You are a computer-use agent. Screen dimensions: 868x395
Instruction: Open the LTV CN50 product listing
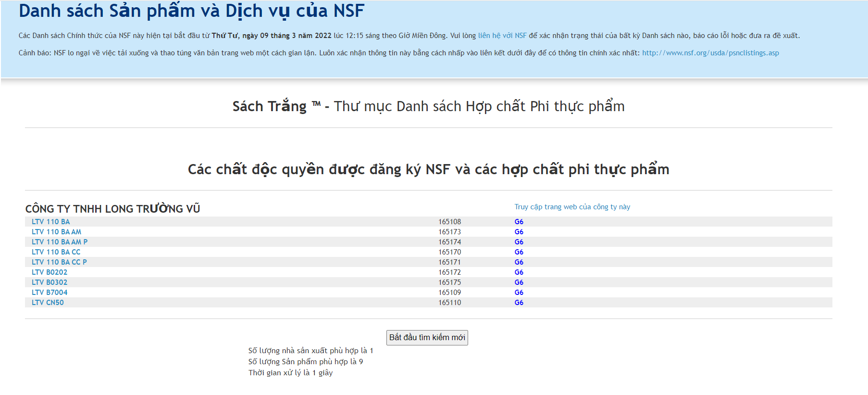pos(48,303)
